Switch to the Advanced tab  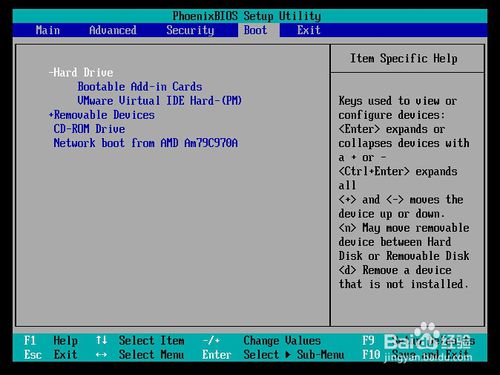pyautogui.click(x=113, y=30)
